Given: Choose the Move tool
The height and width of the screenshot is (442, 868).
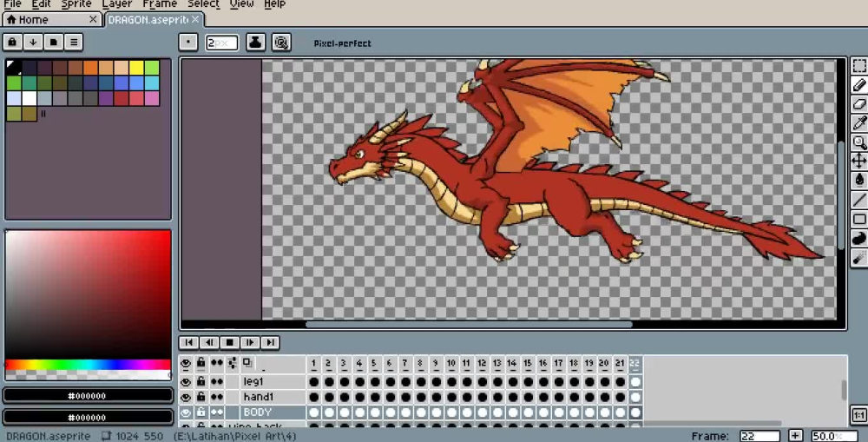Looking at the screenshot, I should tap(859, 161).
